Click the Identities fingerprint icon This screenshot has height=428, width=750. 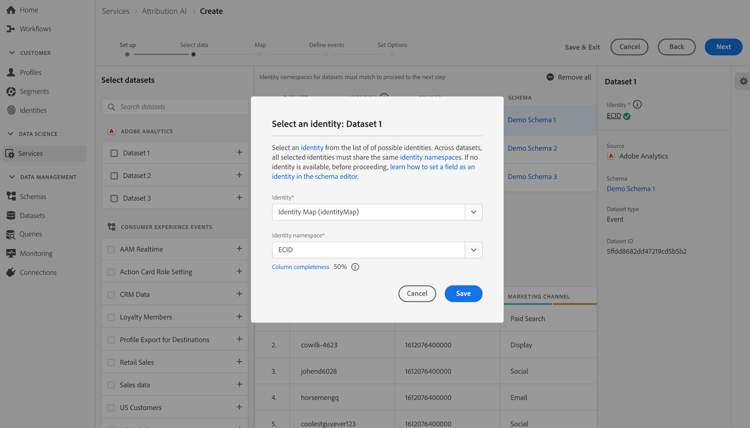point(11,110)
